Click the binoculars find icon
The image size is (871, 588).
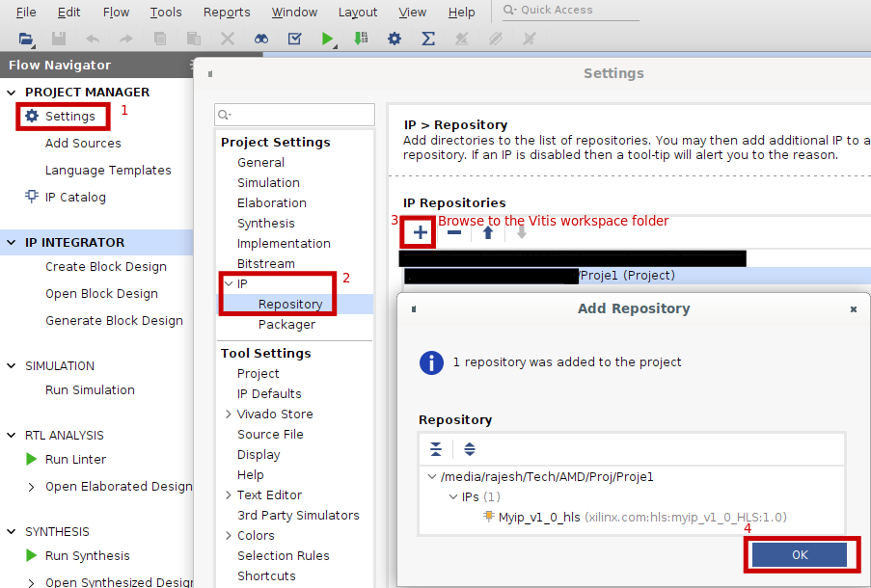click(x=261, y=39)
